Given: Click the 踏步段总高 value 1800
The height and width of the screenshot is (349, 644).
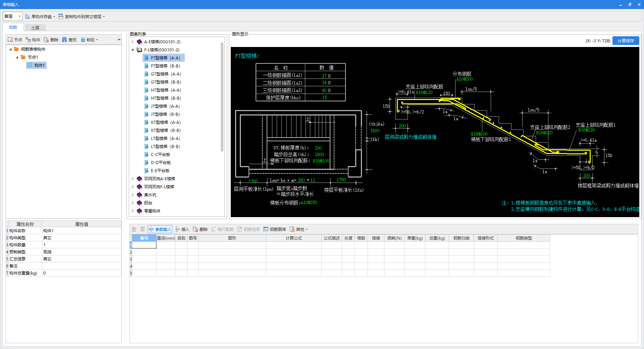Looking at the screenshot, I should pos(319,155).
